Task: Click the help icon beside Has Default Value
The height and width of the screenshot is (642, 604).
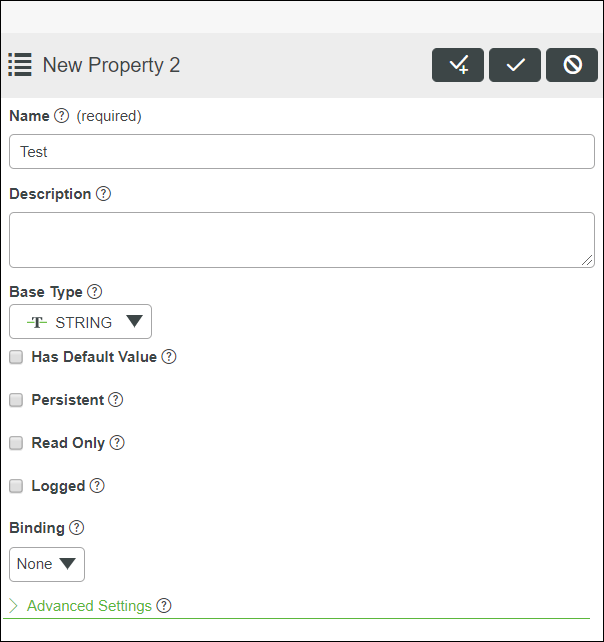Action: point(169,357)
